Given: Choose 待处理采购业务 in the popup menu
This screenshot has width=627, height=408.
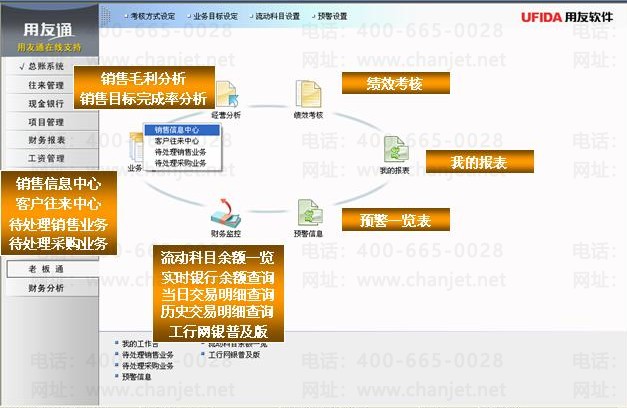Looking at the screenshot, I should (x=182, y=163).
